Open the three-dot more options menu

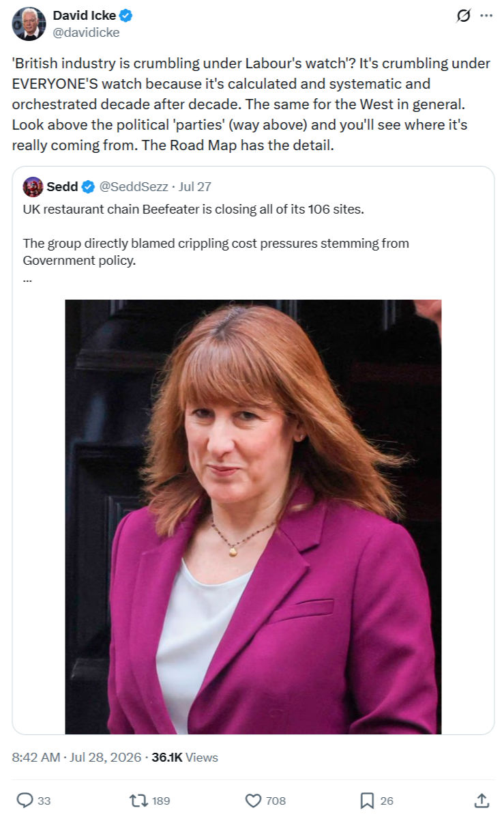pos(486,16)
